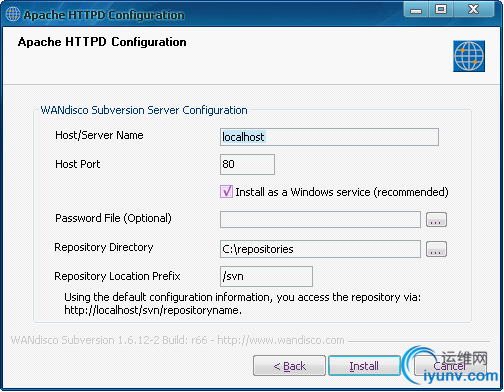Click the blue globe logo in the header
The width and height of the screenshot is (504, 392).
(469, 56)
